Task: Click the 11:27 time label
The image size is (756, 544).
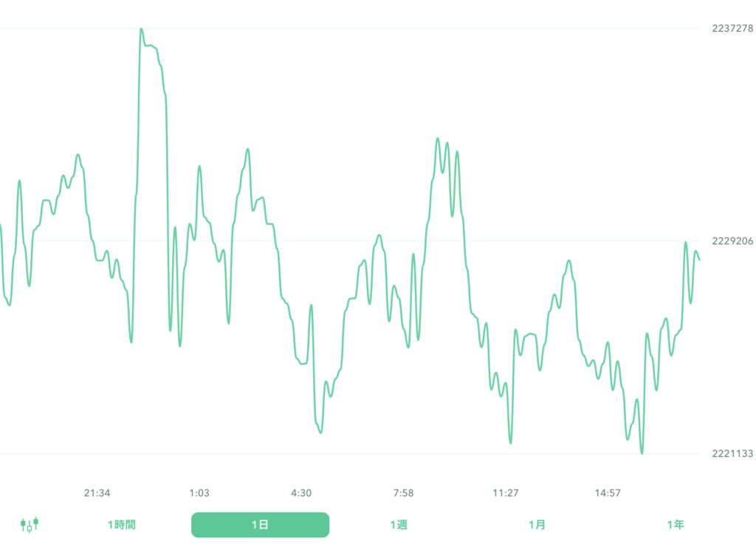Action: [x=506, y=493]
